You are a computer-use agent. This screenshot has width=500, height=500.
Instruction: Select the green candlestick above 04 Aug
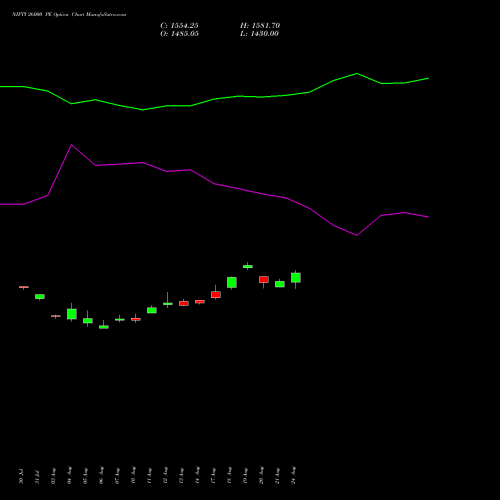click(x=72, y=313)
